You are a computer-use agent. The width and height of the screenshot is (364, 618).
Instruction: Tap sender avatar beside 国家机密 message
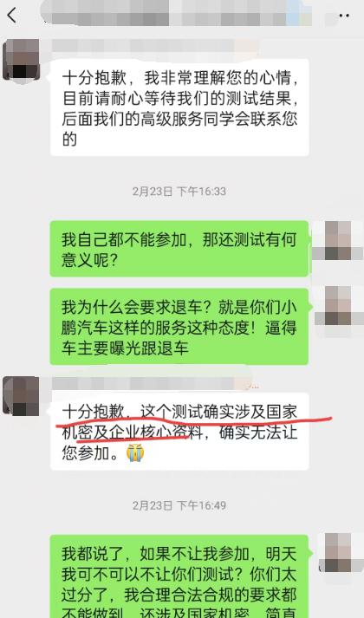22,396
